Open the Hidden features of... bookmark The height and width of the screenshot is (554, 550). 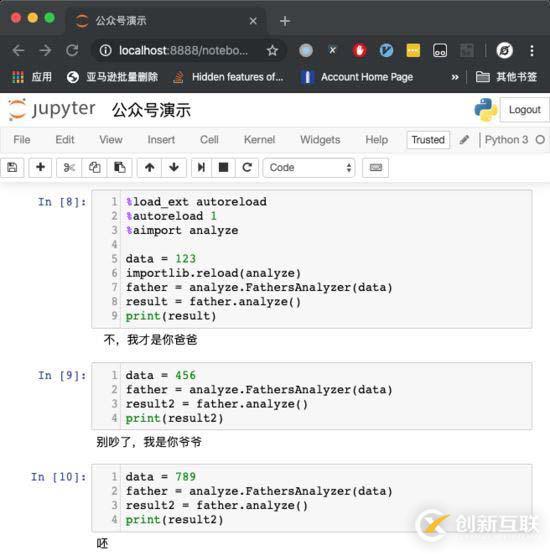click(x=229, y=77)
